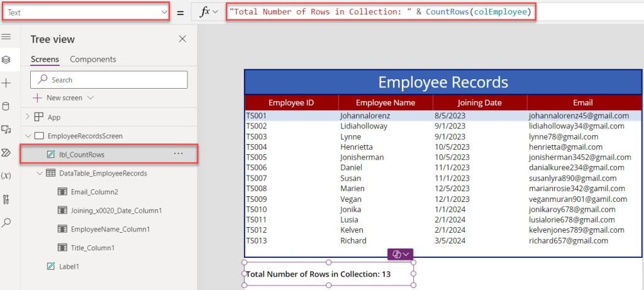Click New screen button
Viewport: 644px width, 290px height.
point(64,98)
